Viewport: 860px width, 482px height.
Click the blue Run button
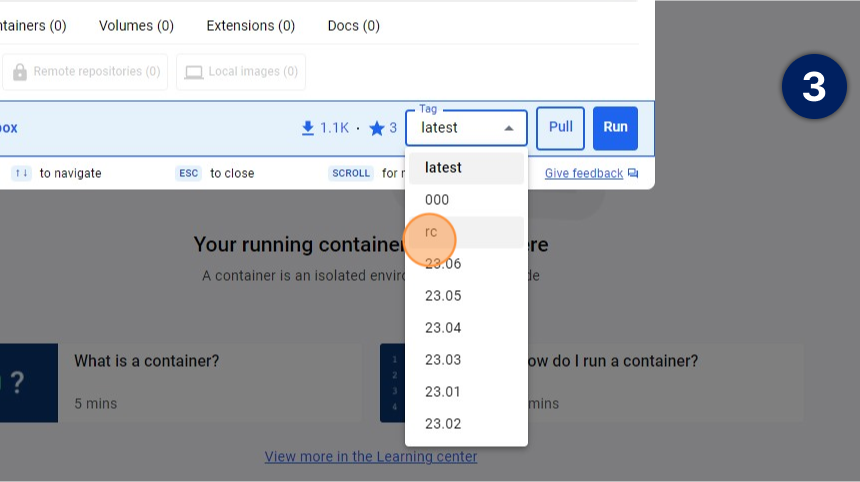pyautogui.click(x=615, y=128)
